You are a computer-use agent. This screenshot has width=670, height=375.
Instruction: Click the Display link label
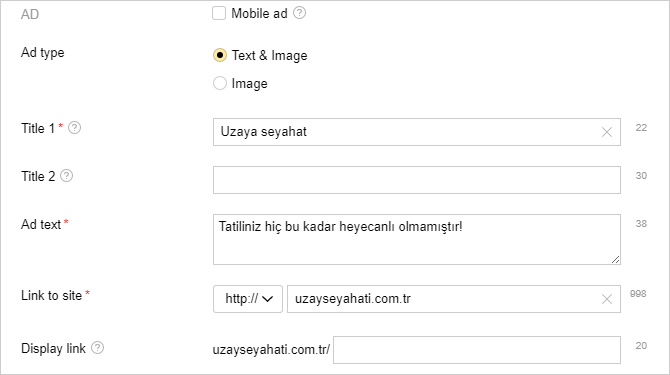click(x=53, y=348)
